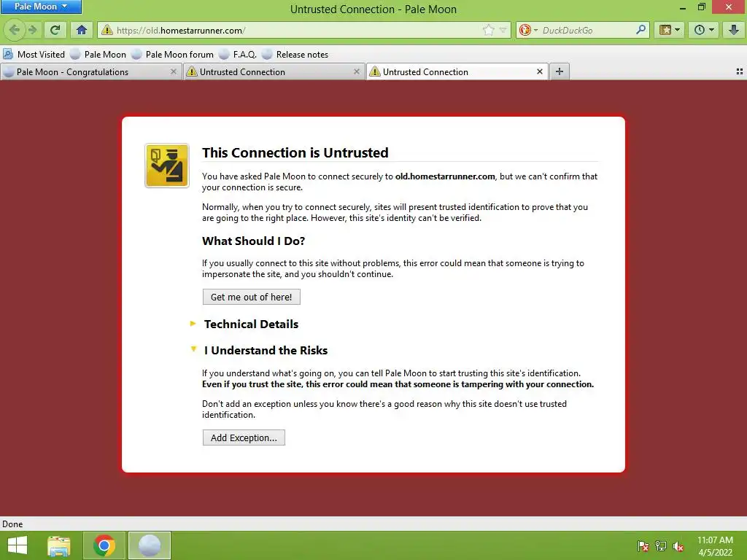Expand the Technical Details section
This screenshot has width=747, height=560.
(251, 324)
